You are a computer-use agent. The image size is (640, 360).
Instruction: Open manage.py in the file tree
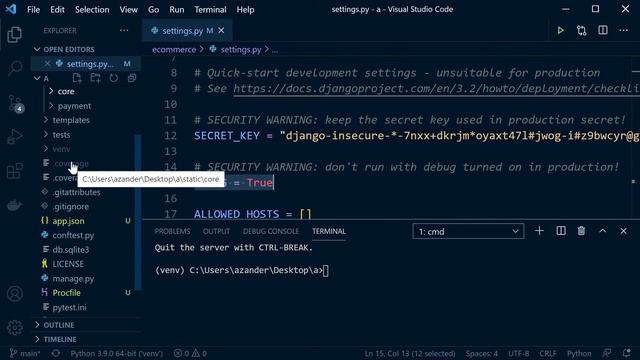click(x=73, y=279)
